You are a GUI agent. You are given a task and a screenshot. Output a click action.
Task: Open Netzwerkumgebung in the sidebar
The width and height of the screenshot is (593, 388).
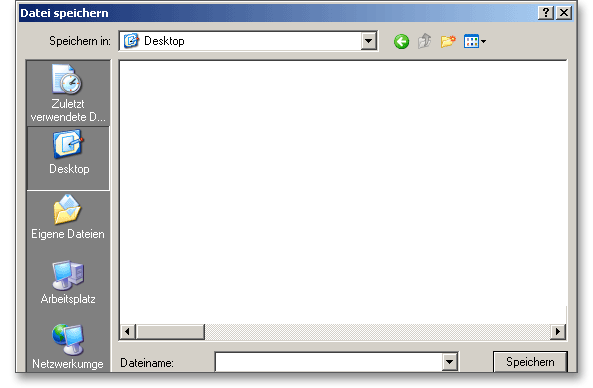[x=68, y=347]
